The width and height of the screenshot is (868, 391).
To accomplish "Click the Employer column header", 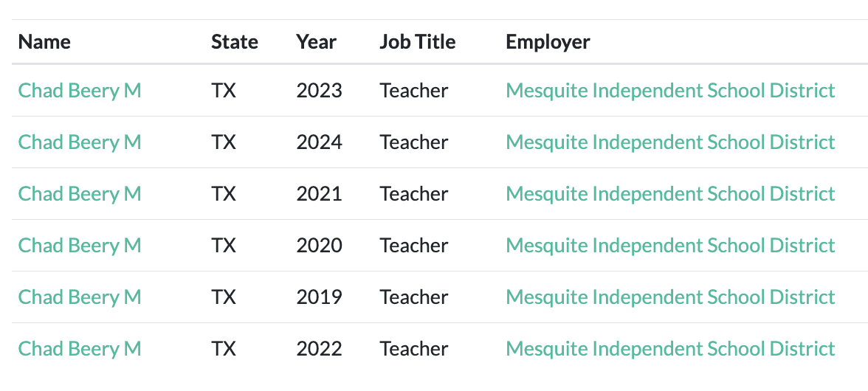I will [x=548, y=42].
